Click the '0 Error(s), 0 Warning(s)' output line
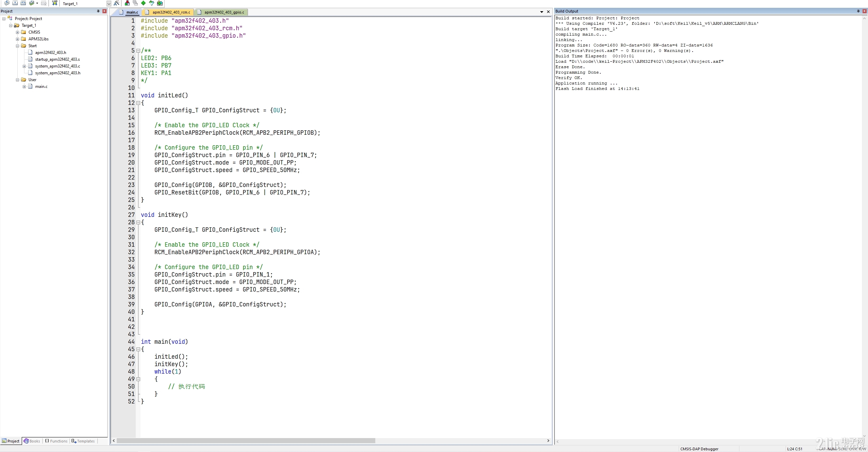This screenshot has width=868, height=452. [x=624, y=51]
